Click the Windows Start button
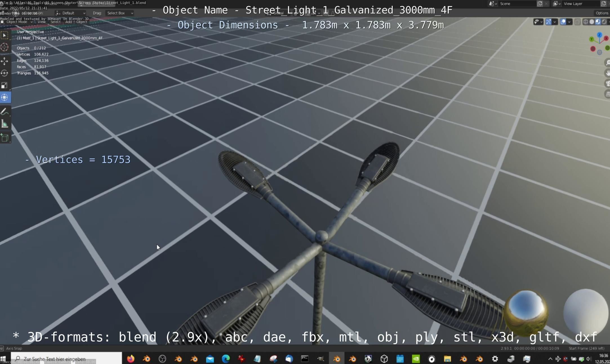The height and width of the screenshot is (364, 610). tap(3, 359)
